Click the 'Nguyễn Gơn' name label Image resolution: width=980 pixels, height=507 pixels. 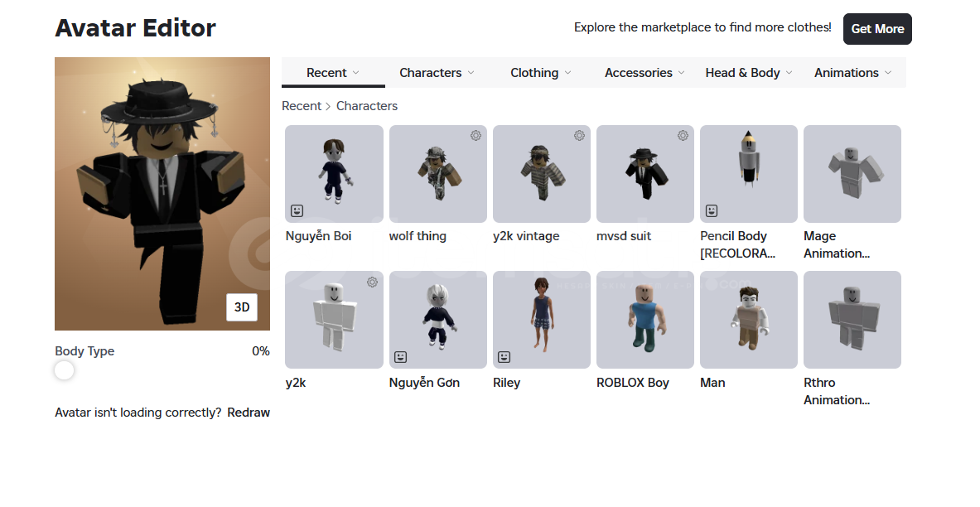(424, 383)
